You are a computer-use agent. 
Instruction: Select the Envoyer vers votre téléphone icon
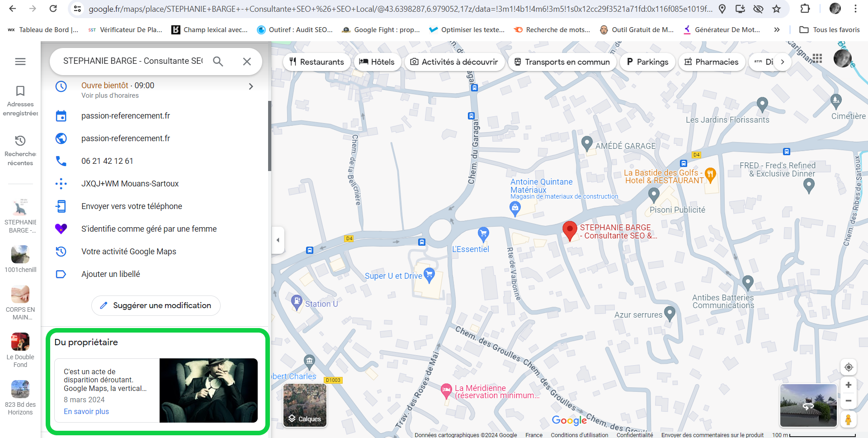tap(61, 206)
